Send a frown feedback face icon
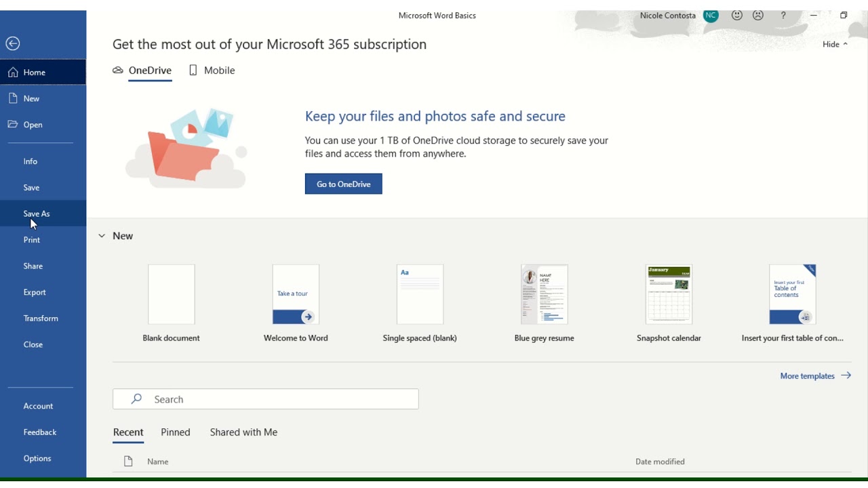Screen dimensions: 868x488 [x=759, y=16]
